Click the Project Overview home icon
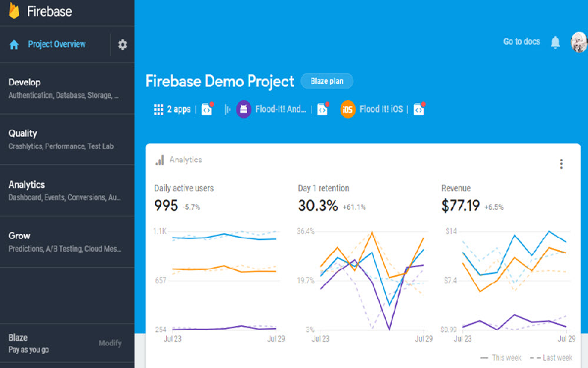 pos(14,45)
